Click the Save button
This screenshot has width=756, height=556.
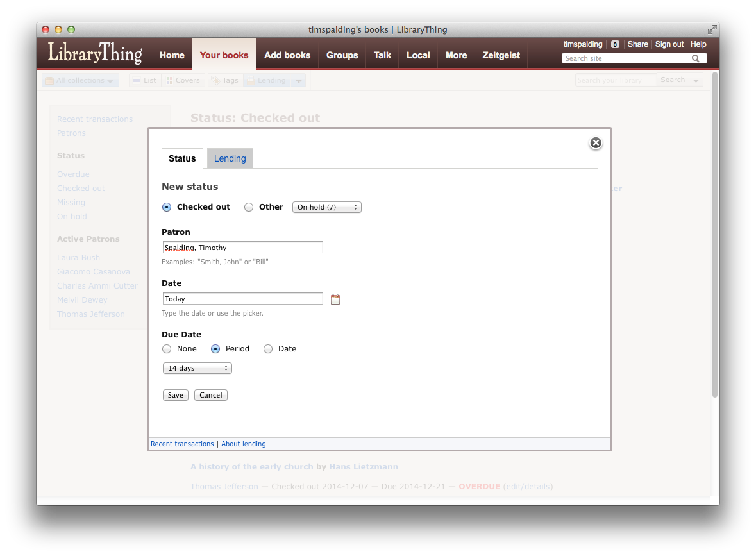pyautogui.click(x=176, y=395)
